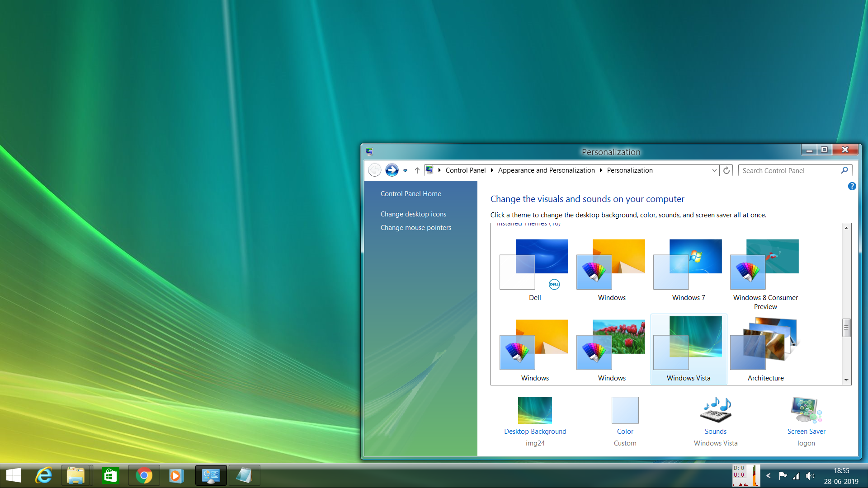Open Sounds settings icon
Screen dimensions: 868x488
point(716,410)
